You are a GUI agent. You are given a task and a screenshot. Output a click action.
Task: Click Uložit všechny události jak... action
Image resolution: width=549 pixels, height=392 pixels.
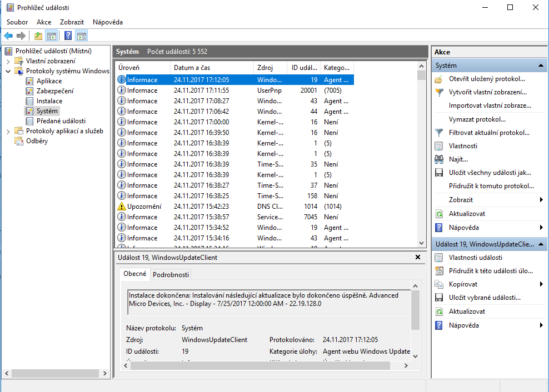(490, 173)
